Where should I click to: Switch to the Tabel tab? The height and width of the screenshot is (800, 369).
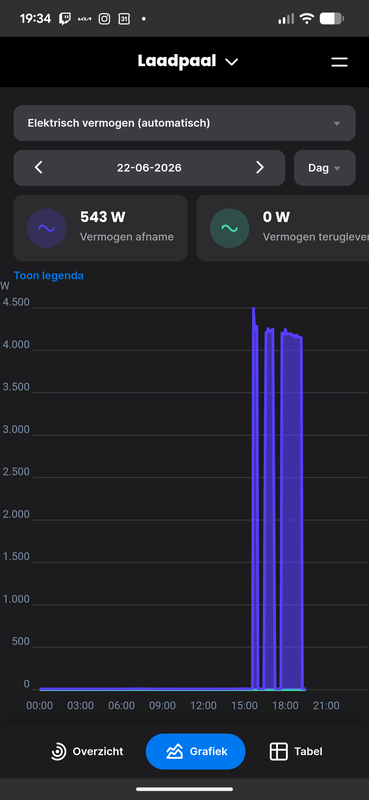pos(296,751)
